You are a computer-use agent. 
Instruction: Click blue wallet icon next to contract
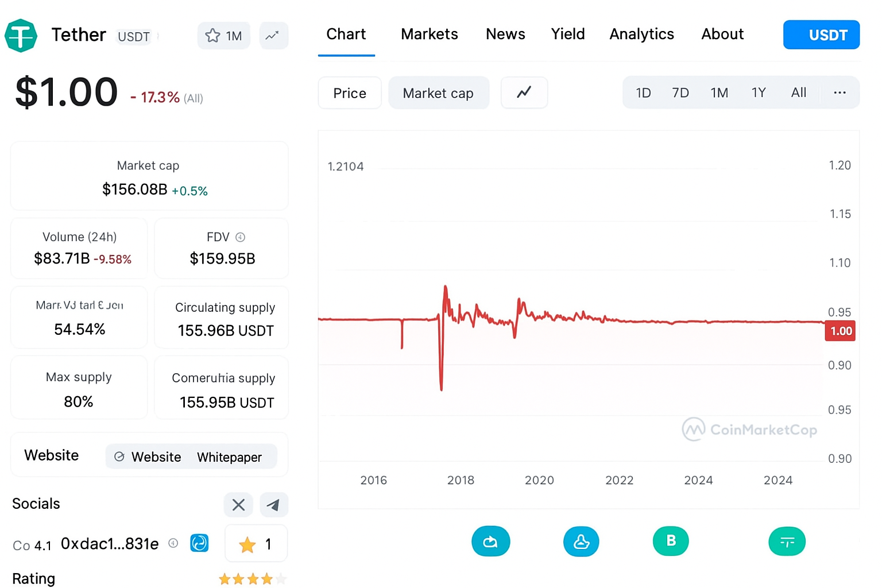tap(199, 543)
